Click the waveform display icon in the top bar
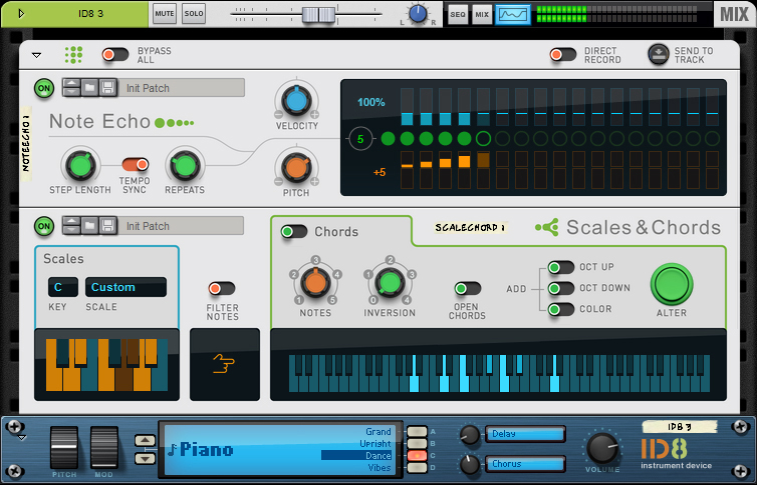The width and height of the screenshot is (757, 485). click(512, 14)
